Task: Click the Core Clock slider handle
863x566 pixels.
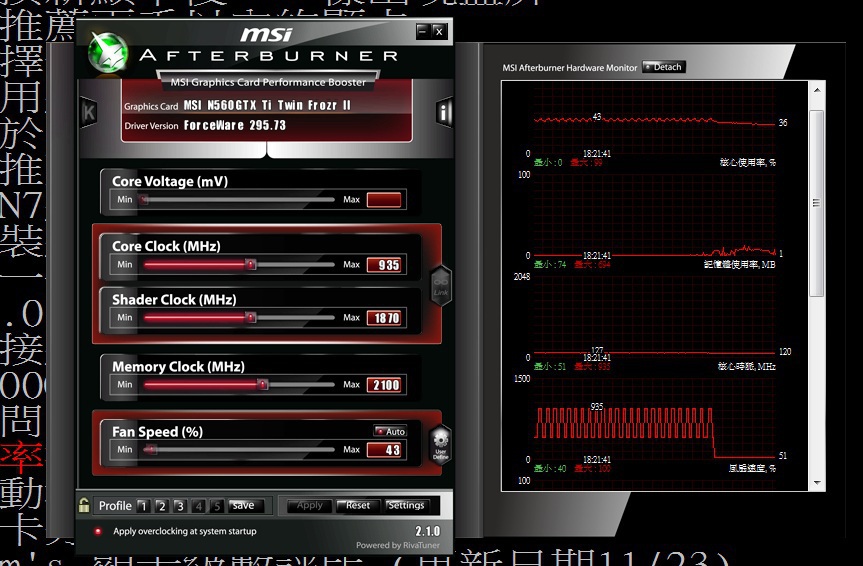Action: click(251, 265)
